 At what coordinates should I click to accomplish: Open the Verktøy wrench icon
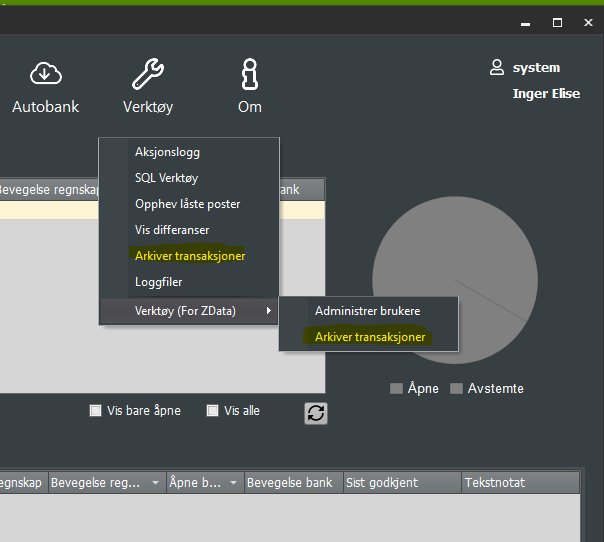point(148,73)
